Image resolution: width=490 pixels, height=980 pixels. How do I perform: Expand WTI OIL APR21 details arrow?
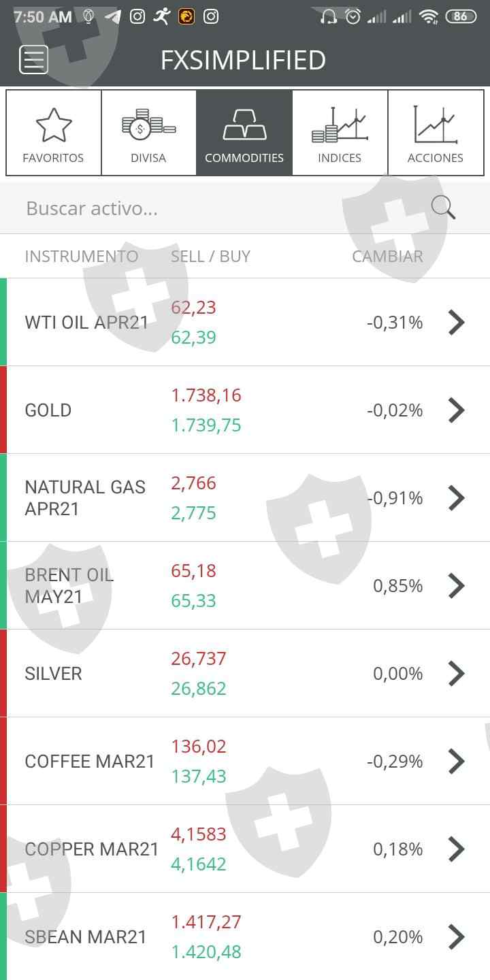(456, 322)
